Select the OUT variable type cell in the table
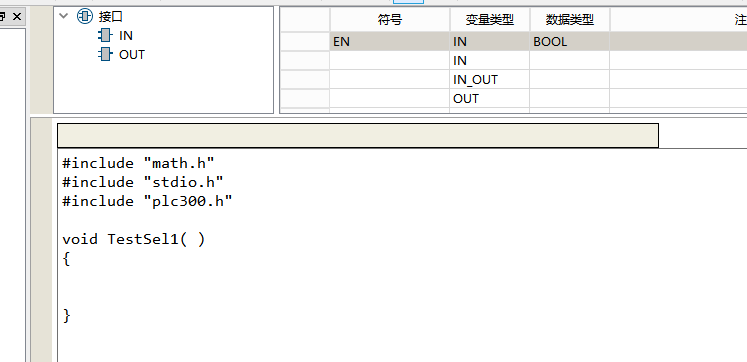The image size is (747, 362). pyautogui.click(x=490, y=99)
